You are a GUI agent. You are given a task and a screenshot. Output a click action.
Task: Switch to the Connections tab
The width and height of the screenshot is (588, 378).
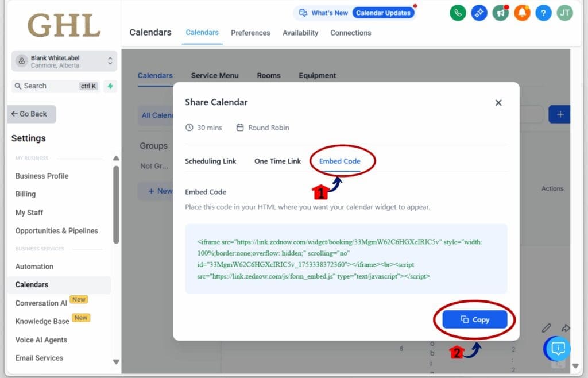point(351,33)
